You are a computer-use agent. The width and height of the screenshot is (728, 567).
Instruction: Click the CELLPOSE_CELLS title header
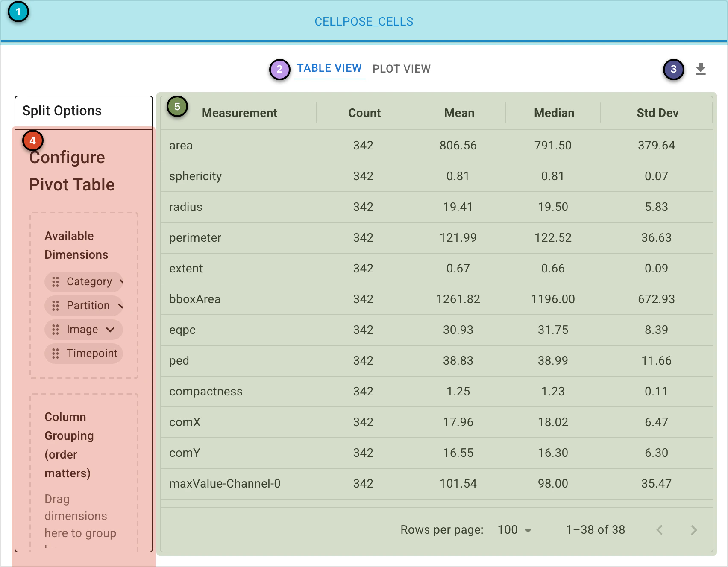tap(364, 22)
